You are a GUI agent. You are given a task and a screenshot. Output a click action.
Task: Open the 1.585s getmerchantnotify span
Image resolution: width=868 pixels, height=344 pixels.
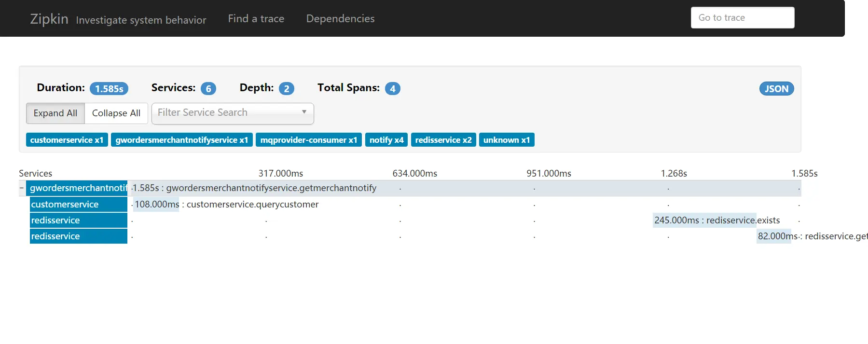466,188
